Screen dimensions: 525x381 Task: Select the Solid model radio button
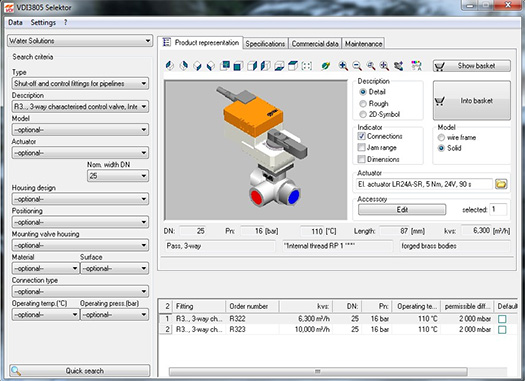441,148
